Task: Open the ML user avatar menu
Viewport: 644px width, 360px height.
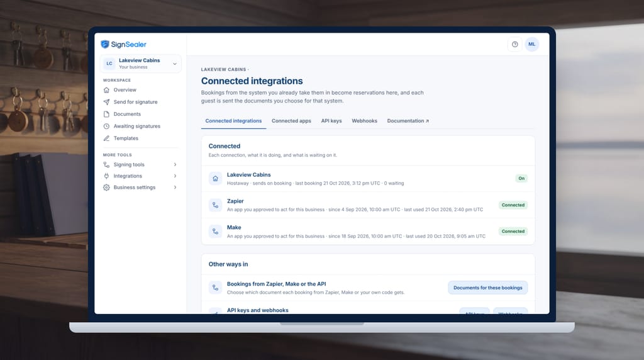Action: (532, 45)
